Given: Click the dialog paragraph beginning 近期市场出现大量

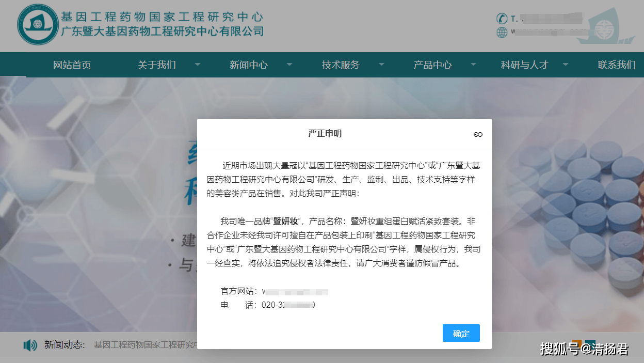Looking at the screenshot, I should (344, 180).
